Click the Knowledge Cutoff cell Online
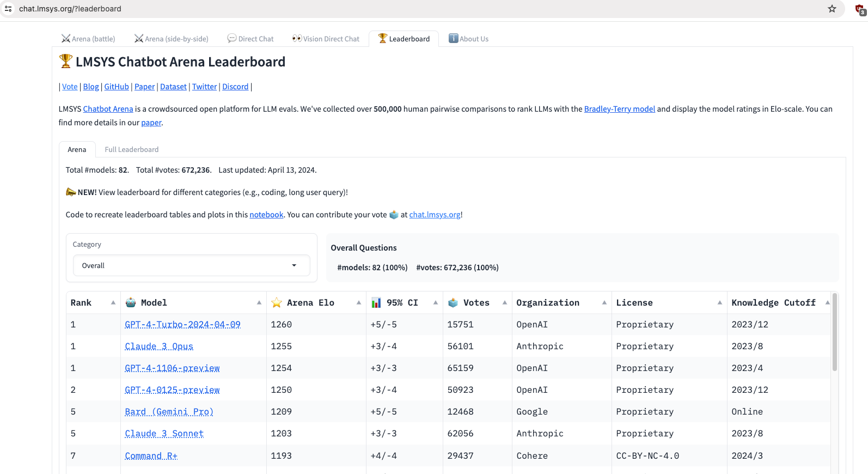Screen dimensions: 868x474 [747, 412]
